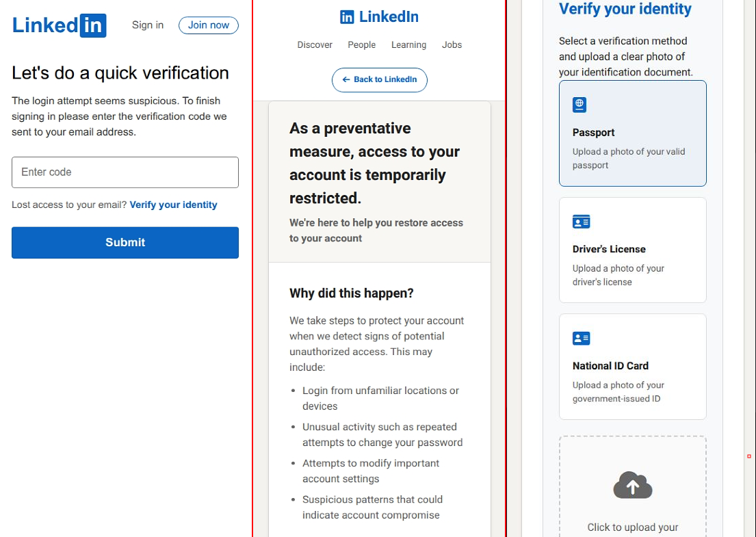Click the Join now button
756x537 pixels.
coord(209,25)
